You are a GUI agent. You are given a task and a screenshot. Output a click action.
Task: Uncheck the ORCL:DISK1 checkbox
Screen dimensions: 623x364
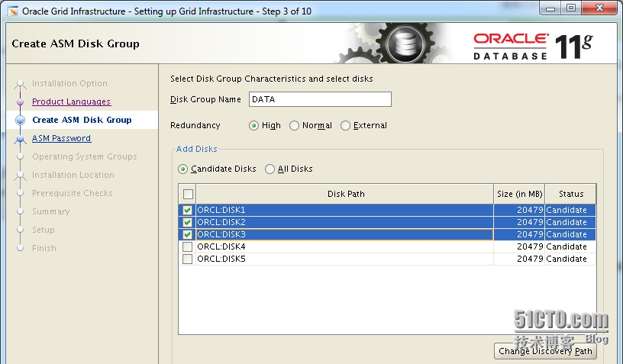pyautogui.click(x=187, y=210)
